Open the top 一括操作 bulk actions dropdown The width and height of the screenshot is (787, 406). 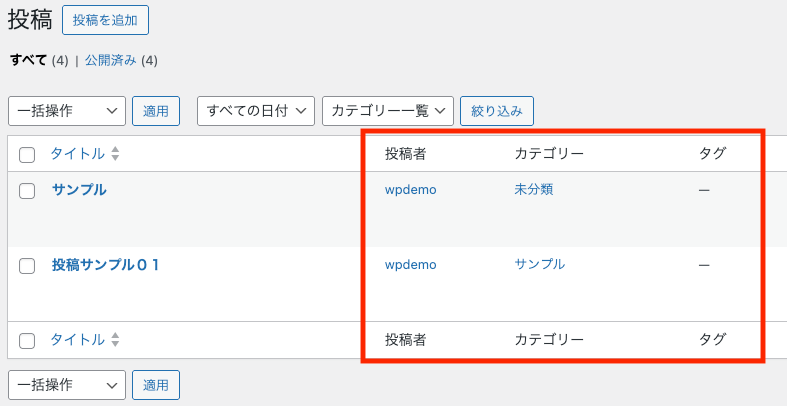click(x=67, y=111)
